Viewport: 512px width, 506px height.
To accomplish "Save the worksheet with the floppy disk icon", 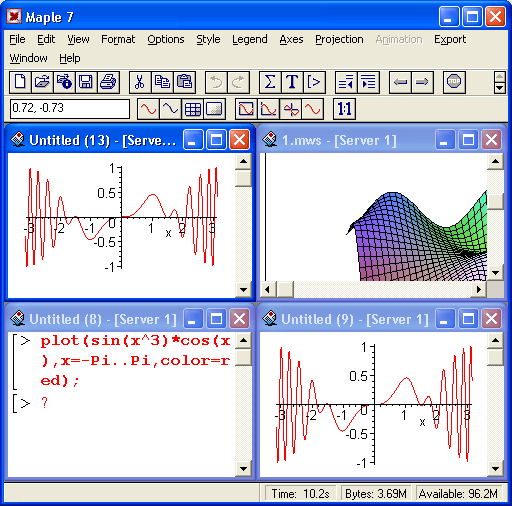I will click(x=86, y=82).
